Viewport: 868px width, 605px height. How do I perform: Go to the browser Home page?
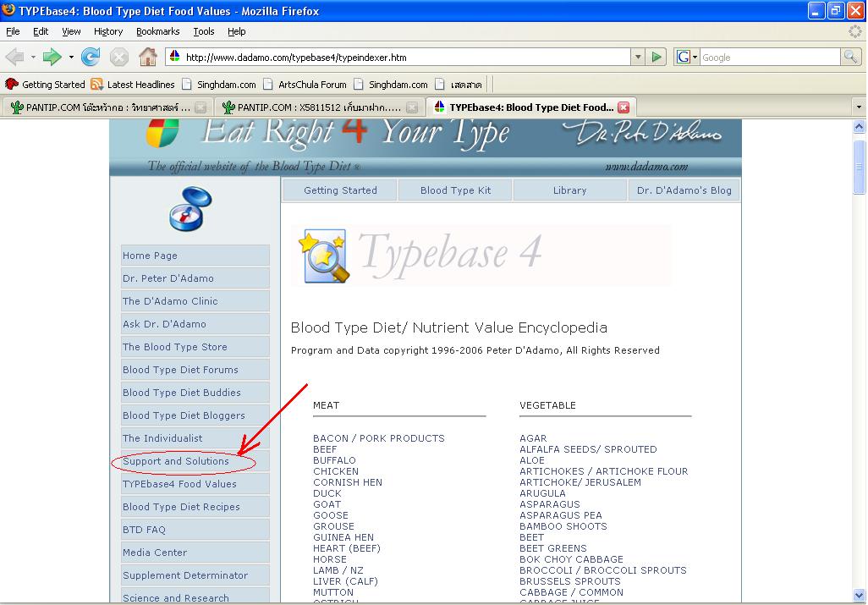pos(148,57)
